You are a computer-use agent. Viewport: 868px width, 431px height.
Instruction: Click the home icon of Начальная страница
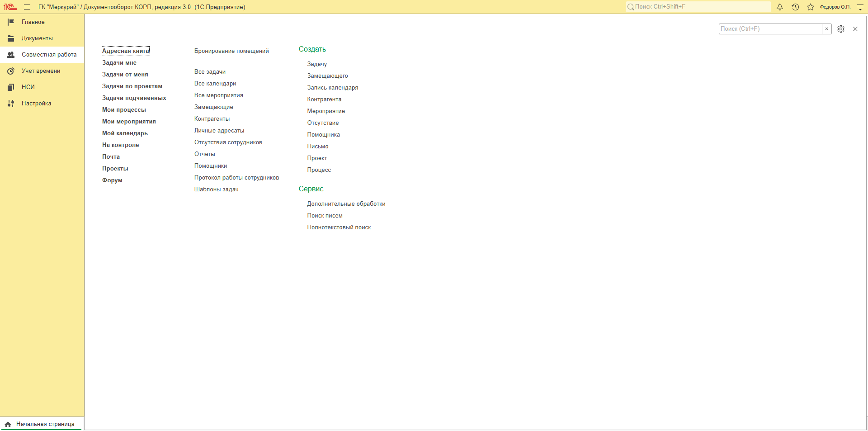coord(8,424)
